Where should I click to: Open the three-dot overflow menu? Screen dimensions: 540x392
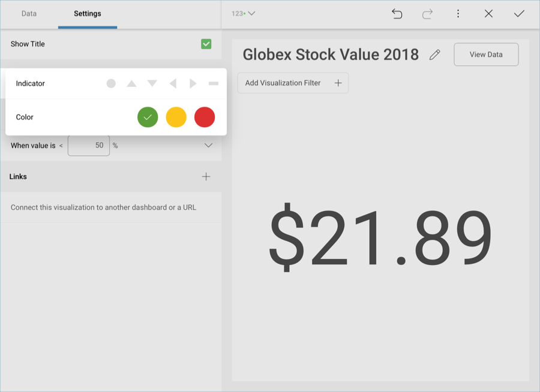(458, 14)
